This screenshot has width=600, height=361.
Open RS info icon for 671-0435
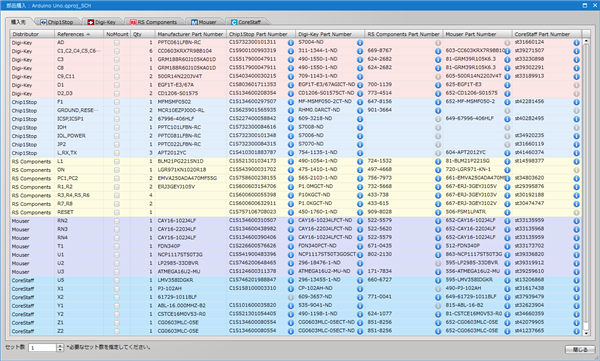(438, 246)
